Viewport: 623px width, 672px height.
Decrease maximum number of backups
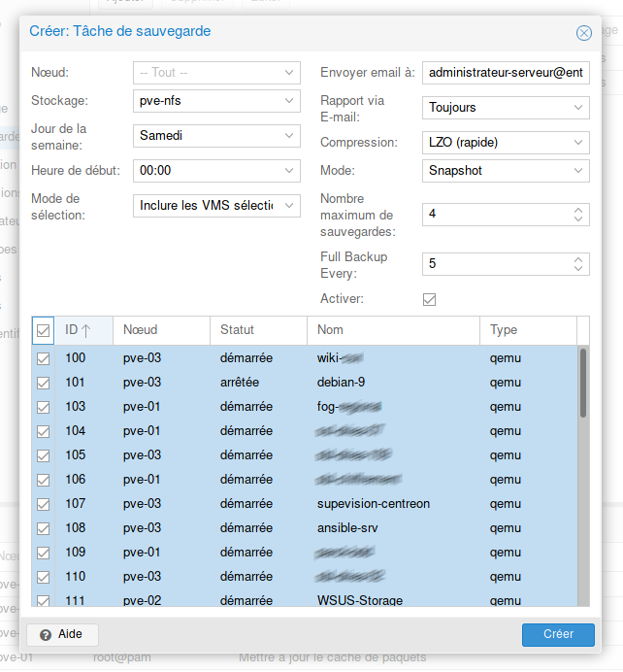[578, 219]
